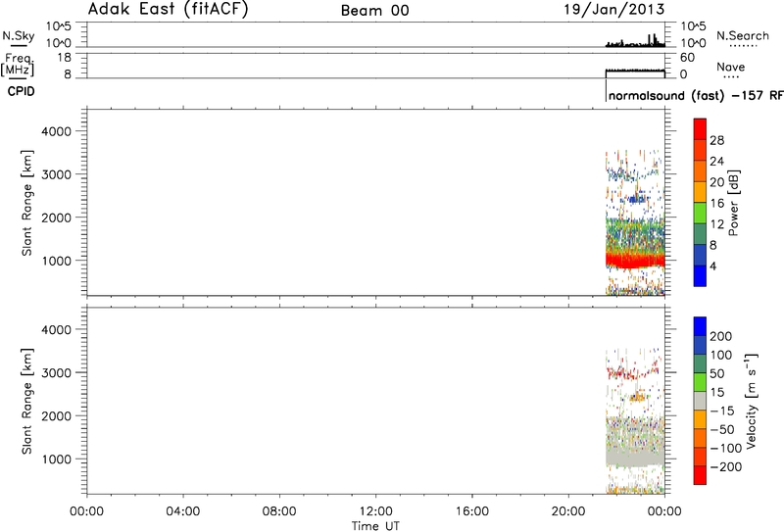Click the '20:00' time axis label

[x=568, y=511]
